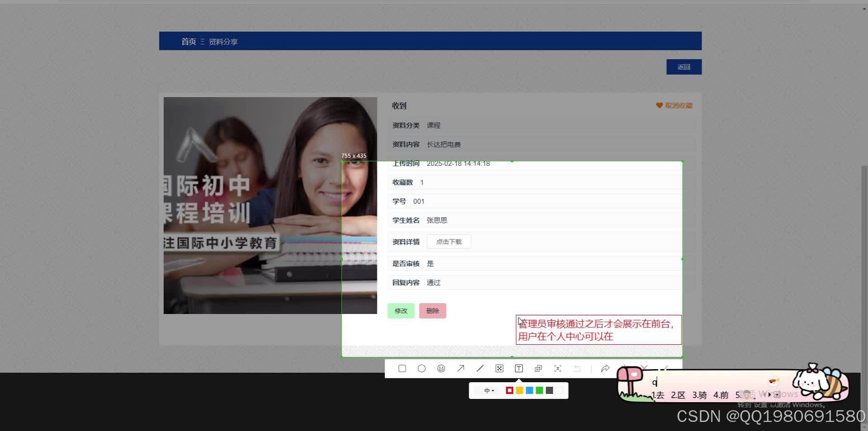Click the 回复内容 value 通过
This screenshot has height=431, width=868.
(x=434, y=283)
